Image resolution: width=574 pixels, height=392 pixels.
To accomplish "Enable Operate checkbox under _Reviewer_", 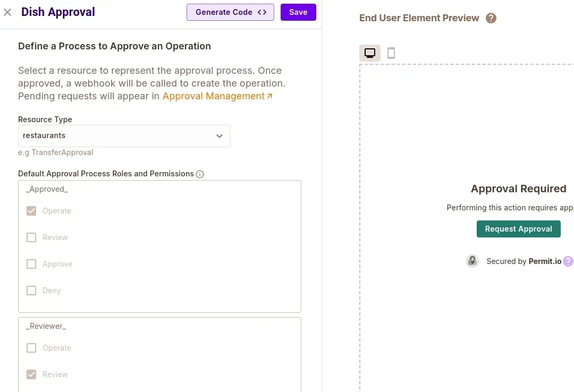I will click(x=31, y=348).
